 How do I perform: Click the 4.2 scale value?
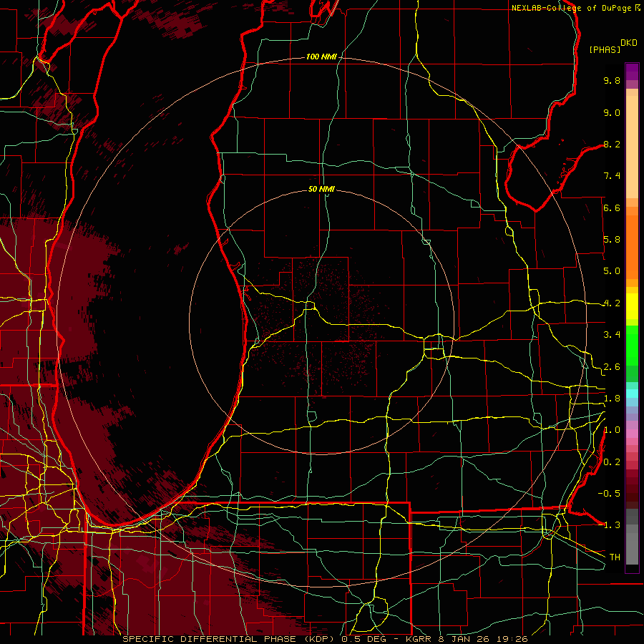[612, 303]
